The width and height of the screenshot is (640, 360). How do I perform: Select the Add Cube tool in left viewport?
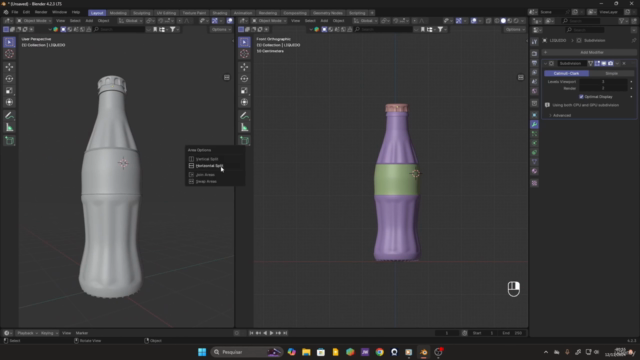9,141
